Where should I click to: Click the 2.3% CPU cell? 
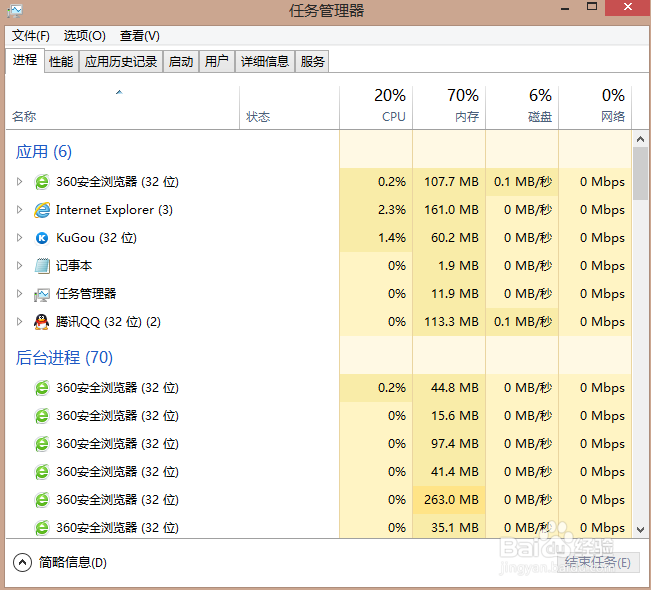376,210
